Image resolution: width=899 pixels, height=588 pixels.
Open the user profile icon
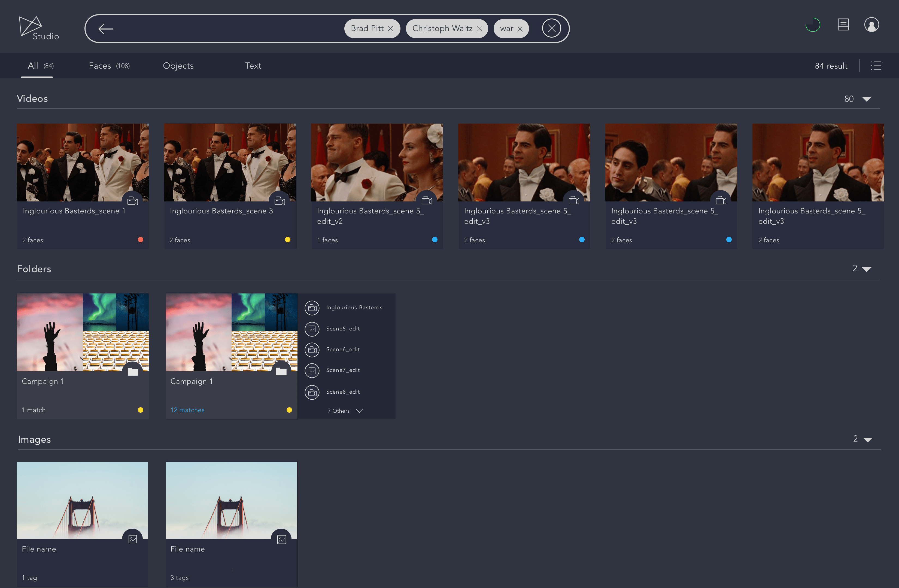click(871, 25)
